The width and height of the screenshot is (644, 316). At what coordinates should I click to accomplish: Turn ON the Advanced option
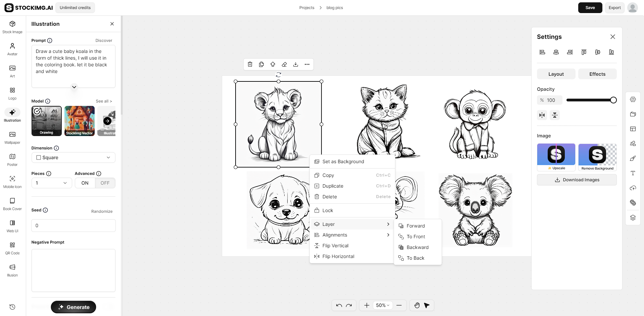point(85,183)
